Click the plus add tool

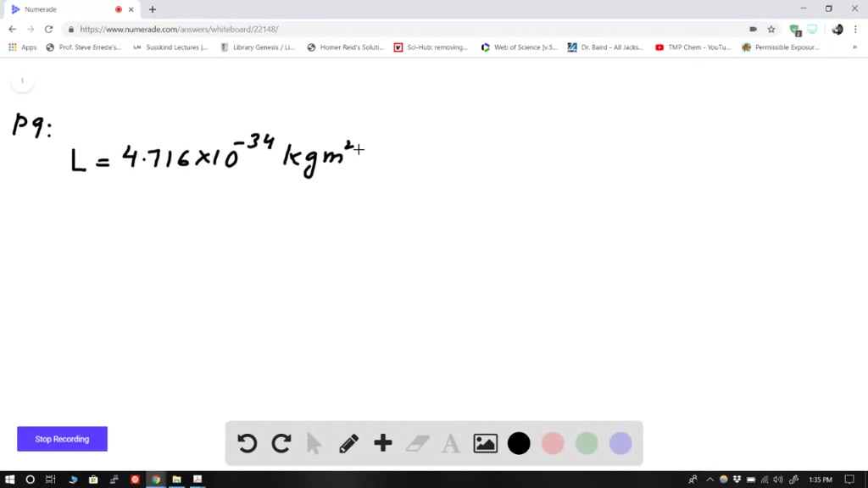(x=383, y=443)
